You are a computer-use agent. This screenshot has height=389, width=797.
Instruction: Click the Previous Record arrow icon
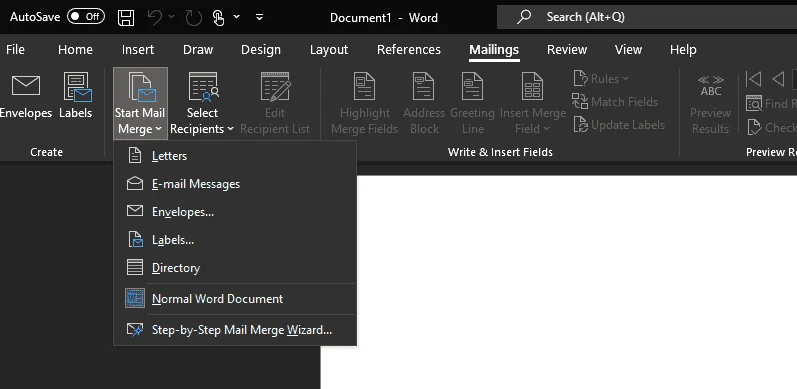[778, 79]
